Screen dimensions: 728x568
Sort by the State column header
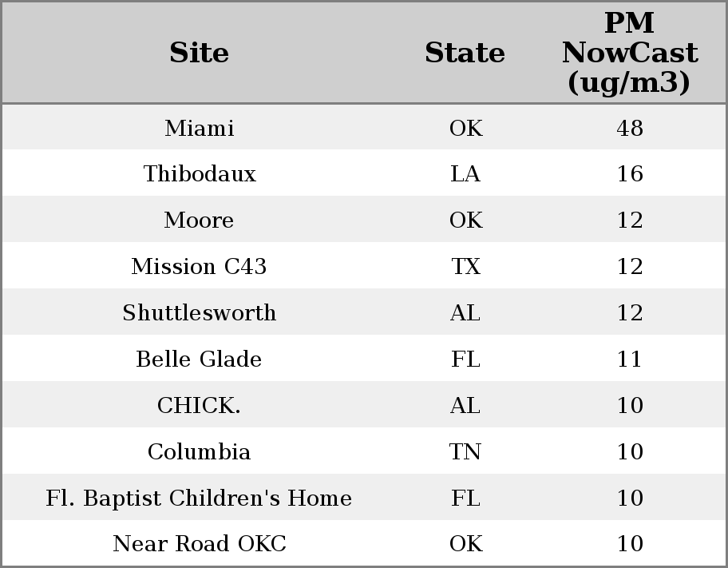[x=465, y=53]
